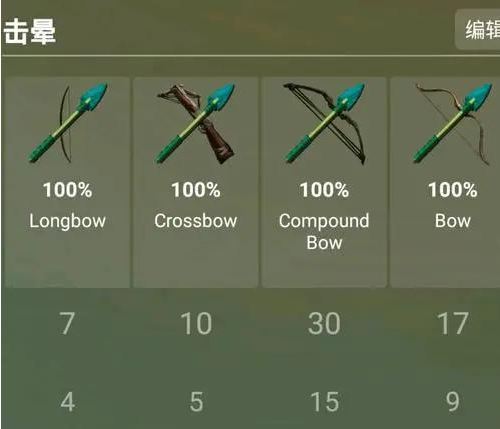The height and width of the screenshot is (429, 500).
Task: Click the number 17 under Bow
Action: [x=453, y=323]
